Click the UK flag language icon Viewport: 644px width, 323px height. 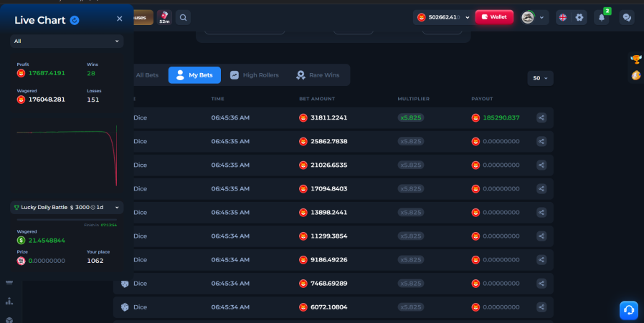click(x=563, y=17)
